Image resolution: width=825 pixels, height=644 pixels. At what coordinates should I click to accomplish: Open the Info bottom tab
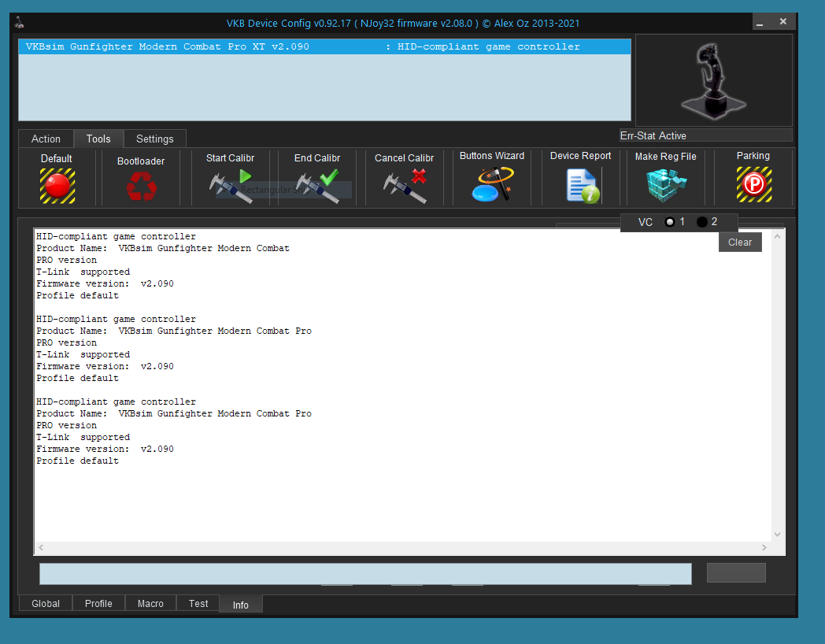click(x=240, y=605)
